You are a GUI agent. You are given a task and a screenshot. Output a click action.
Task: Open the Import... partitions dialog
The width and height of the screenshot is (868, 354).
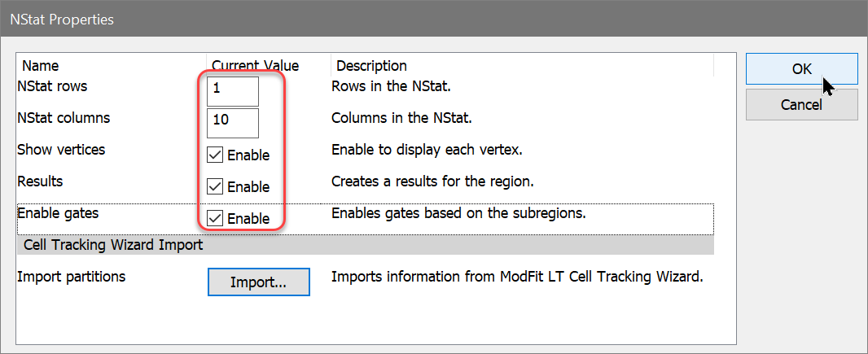pyautogui.click(x=258, y=282)
